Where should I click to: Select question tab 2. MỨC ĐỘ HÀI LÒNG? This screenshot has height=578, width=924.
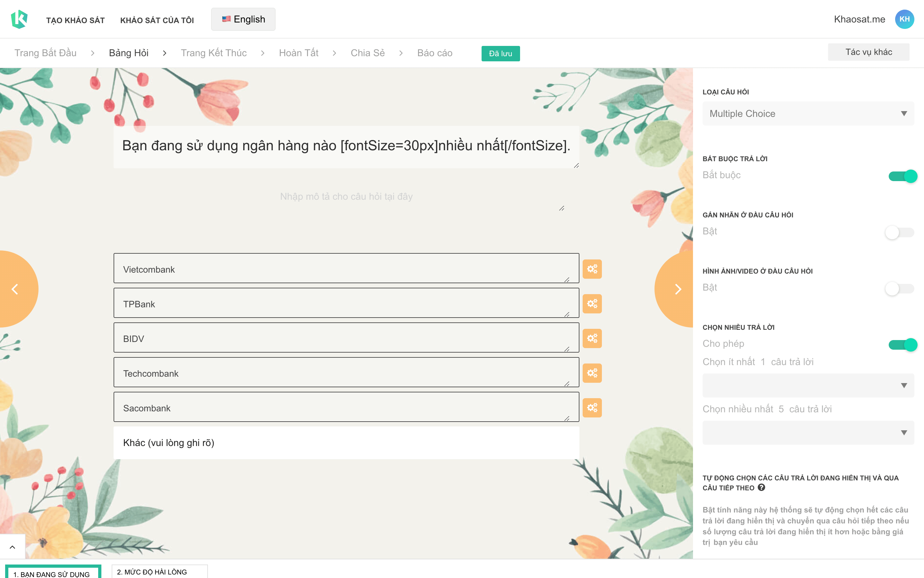(159, 572)
